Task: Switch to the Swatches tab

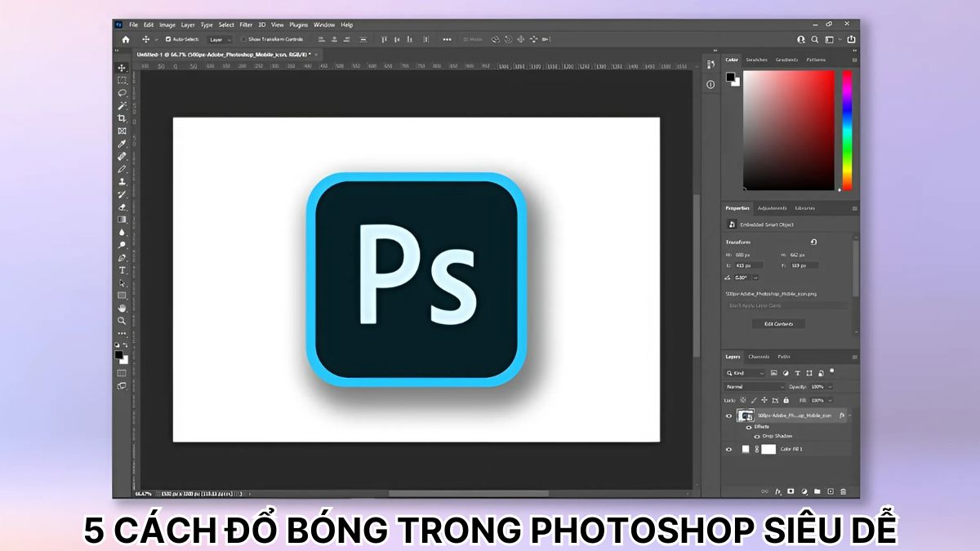Action: coord(756,60)
